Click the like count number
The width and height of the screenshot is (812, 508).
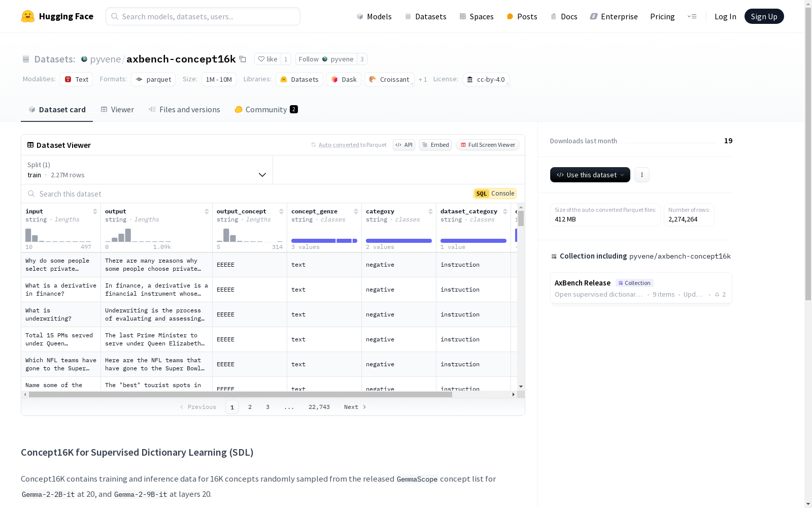286,59
